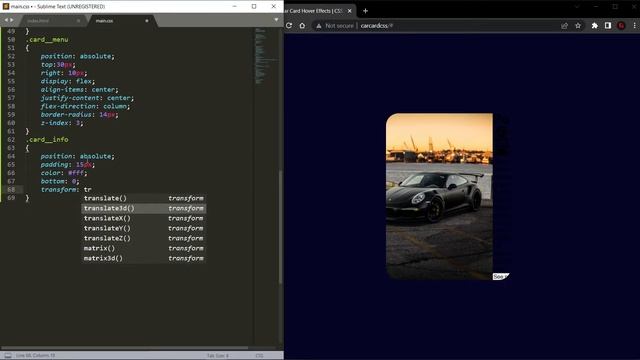Click the Sublime minimap
The image size is (640, 360).
(x=266, y=56)
